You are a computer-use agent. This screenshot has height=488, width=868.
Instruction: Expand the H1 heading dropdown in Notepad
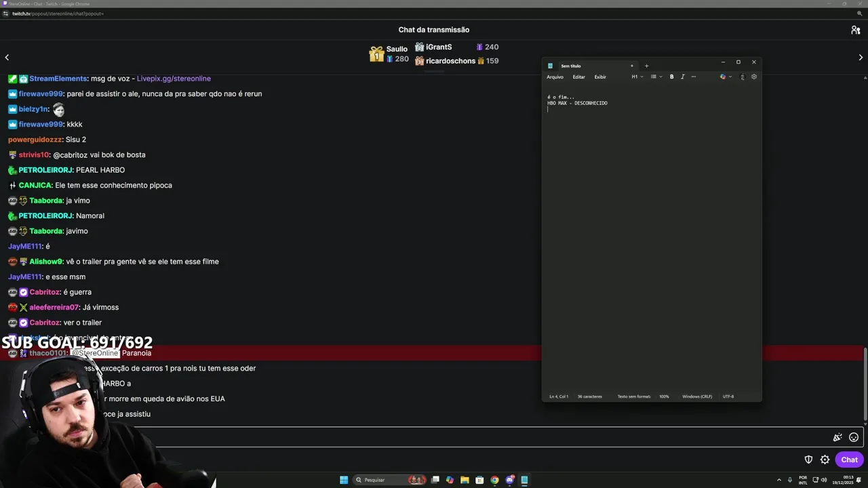637,77
